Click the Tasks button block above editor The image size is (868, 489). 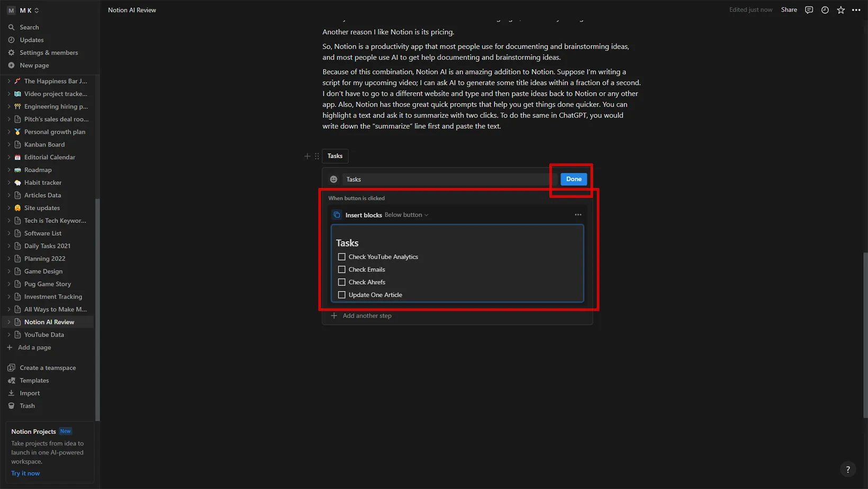[x=335, y=156]
